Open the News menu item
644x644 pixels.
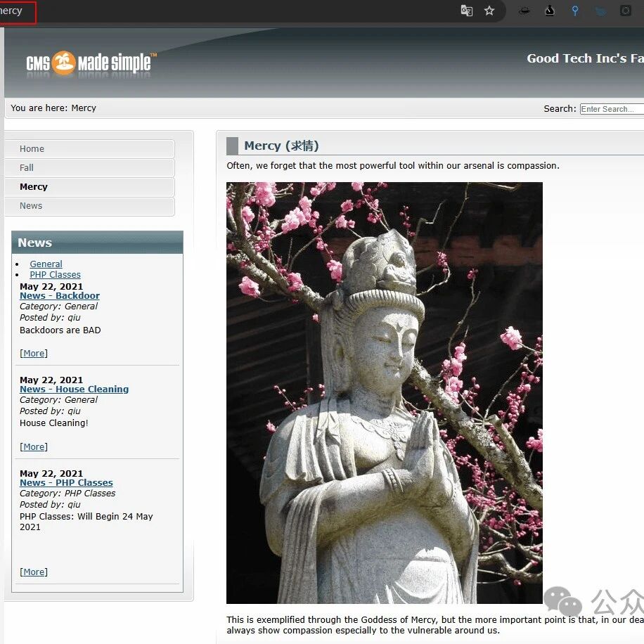(x=89, y=206)
